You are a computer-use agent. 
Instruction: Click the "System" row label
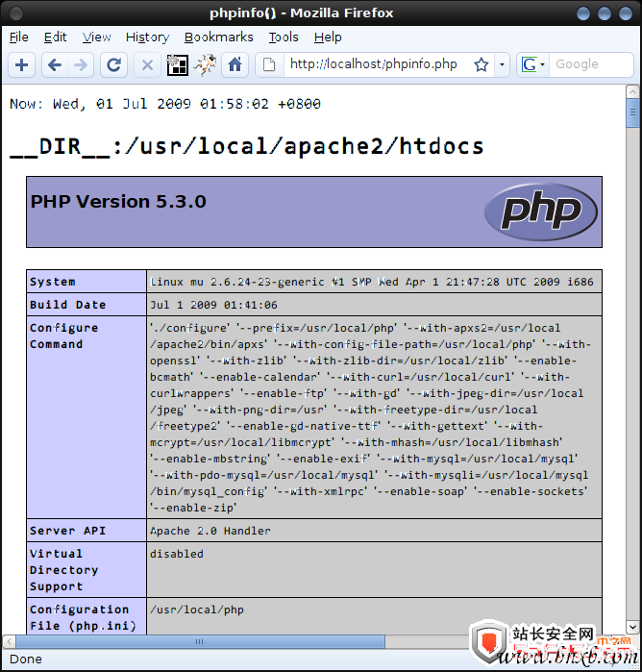(52, 282)
